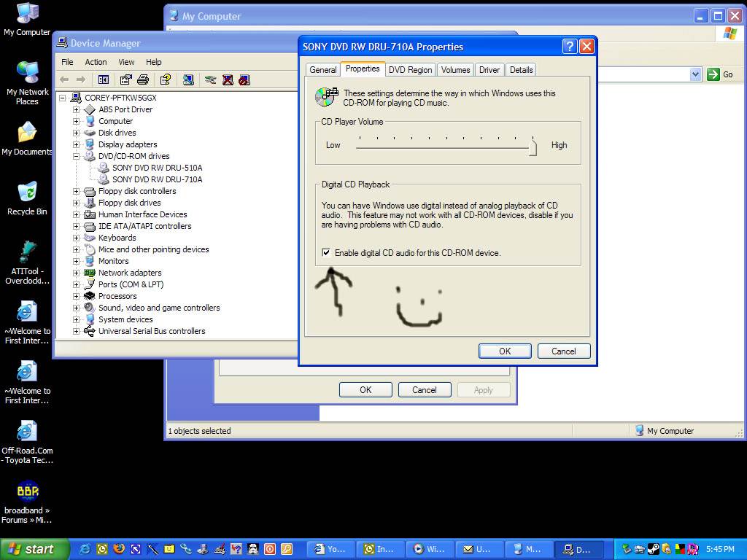Click OK in SONY DVD RW Properties dialog
Viewport: 747px width, 560px height.
point(505,351)
